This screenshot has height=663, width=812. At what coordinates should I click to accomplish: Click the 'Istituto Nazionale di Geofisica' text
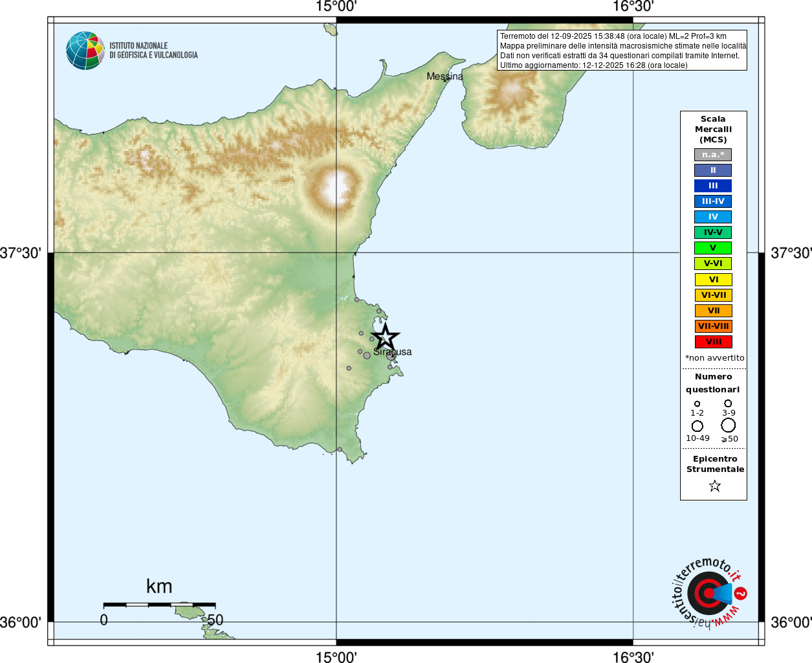click(153, 51)
